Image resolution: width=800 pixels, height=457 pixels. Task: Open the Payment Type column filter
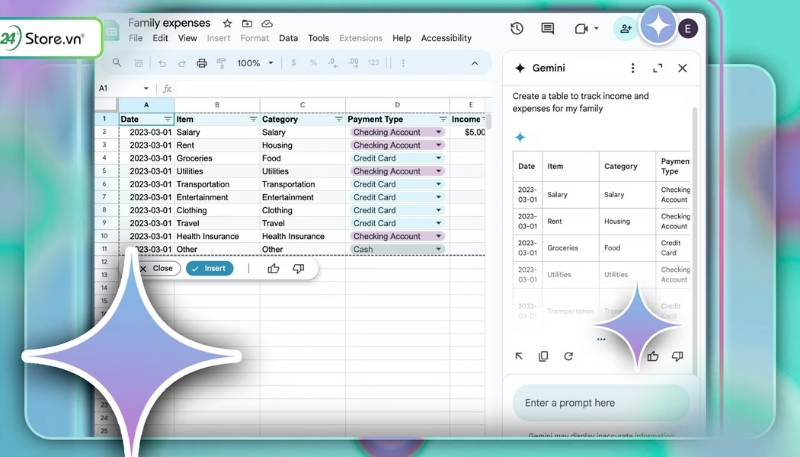pyautogui.click(x=443, y=119)
